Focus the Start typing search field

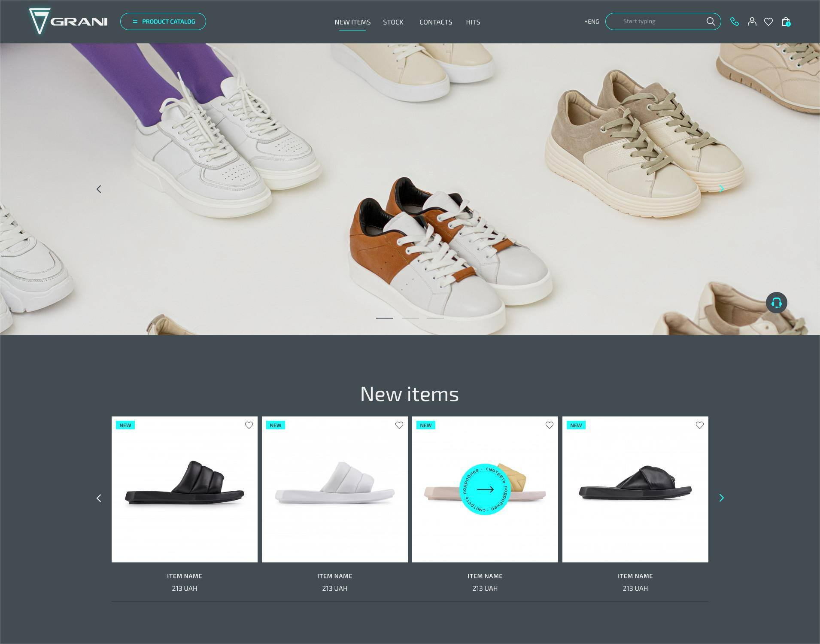point(657,21)
